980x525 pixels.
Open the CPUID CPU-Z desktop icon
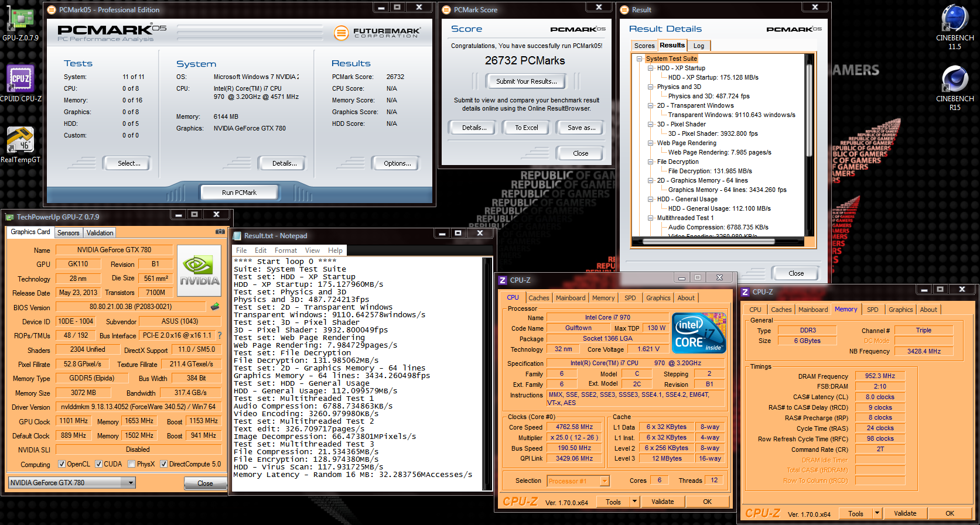(20, 83)
